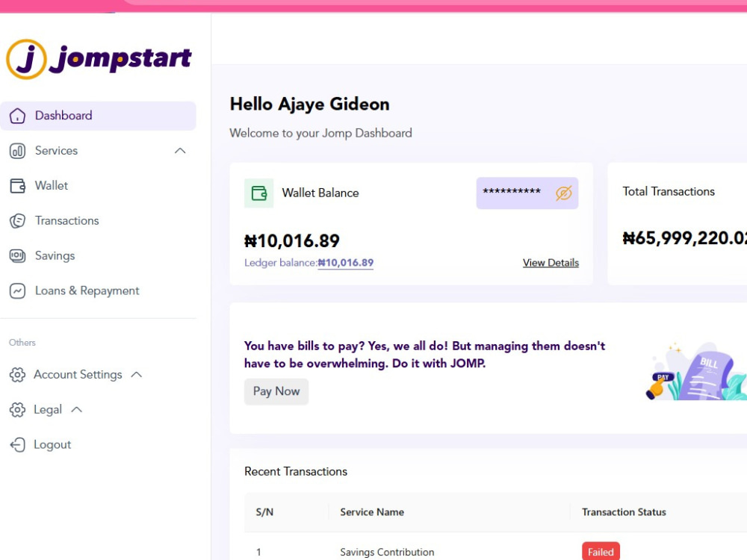
Task: Click the Loans & Repayment icon
Action: (x=18, y=291)
